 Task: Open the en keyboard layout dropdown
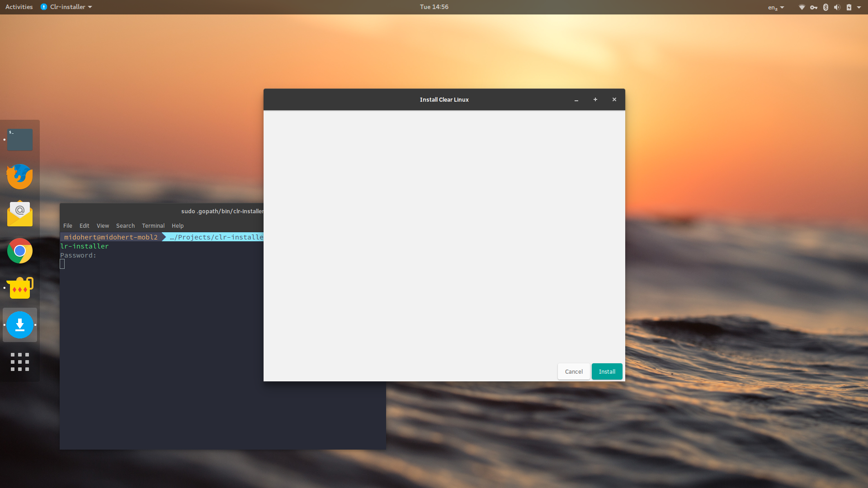776,7
